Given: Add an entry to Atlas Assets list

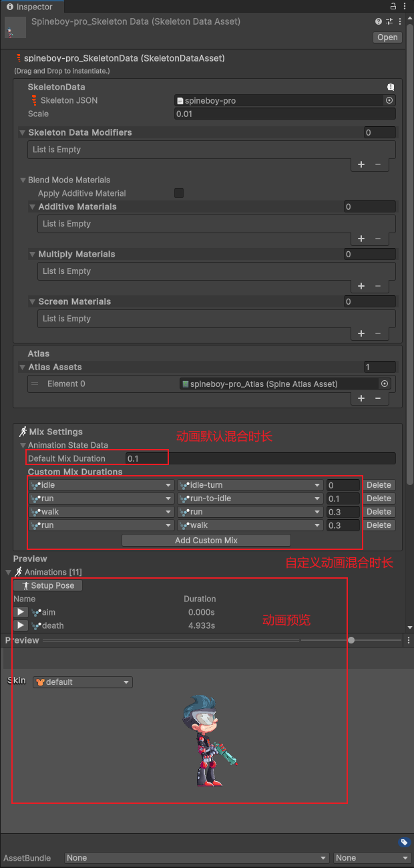Looking at the screenshot, I should click(361, 398).
